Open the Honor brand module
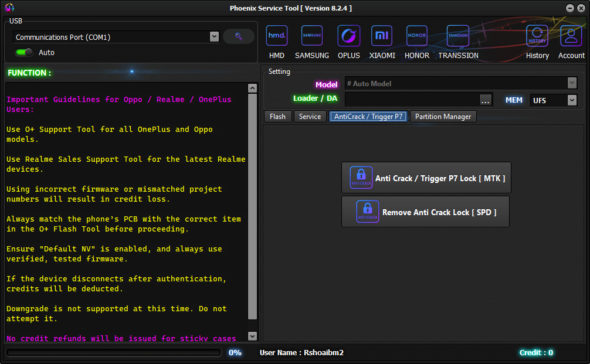Viewport: 590px width, 364px height. pos(416,36)
